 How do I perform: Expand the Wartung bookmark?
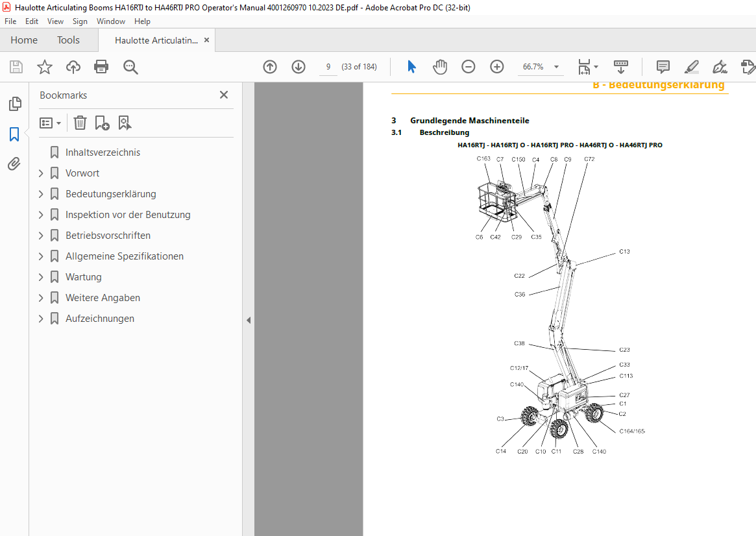pyautogui.click(x=41, y=276)
